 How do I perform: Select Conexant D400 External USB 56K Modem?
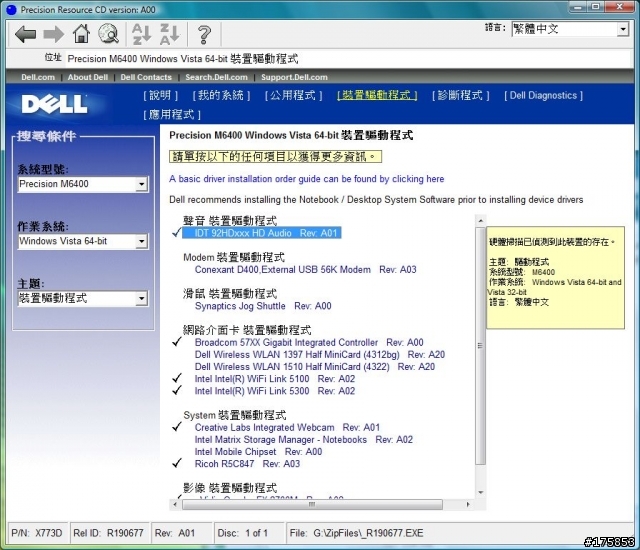[x=305, y=270]
